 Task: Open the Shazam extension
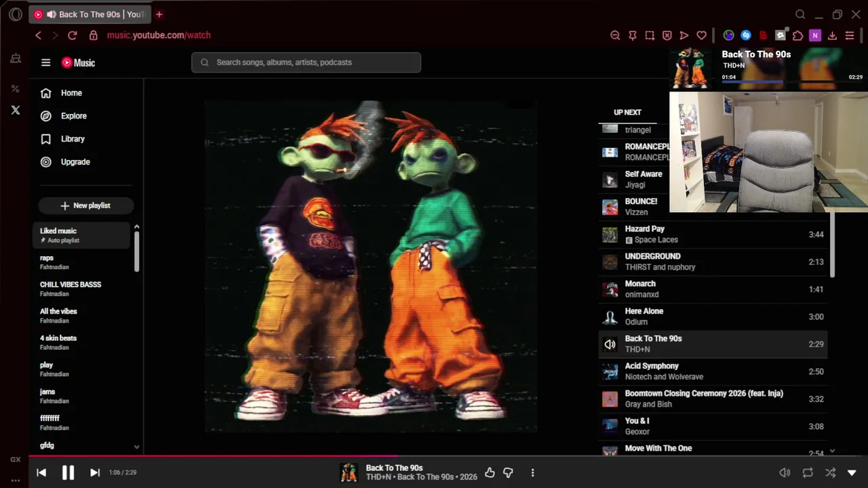(746, 35)
